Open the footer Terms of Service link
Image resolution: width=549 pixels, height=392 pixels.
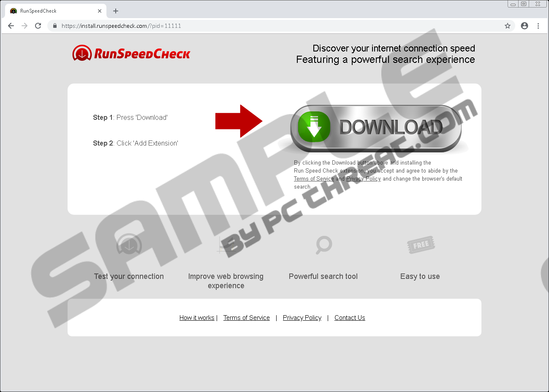tap(247, 318)
